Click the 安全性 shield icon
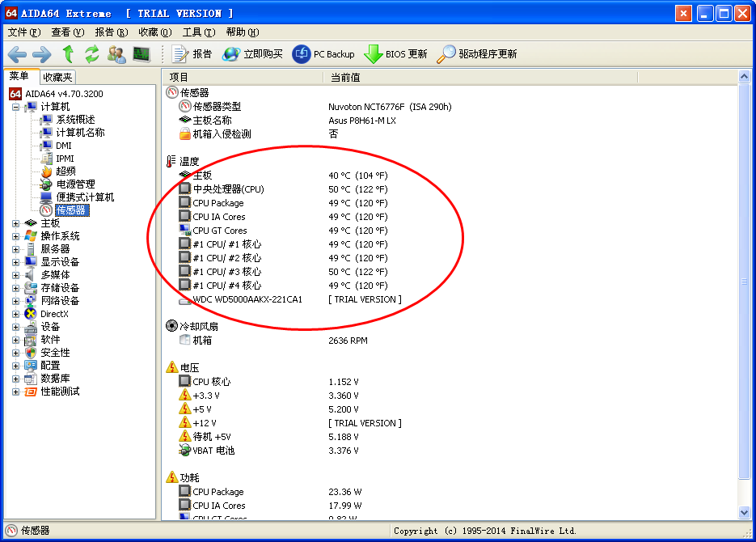The height and width of the screenshot is (542, 756). coord(31,353)
